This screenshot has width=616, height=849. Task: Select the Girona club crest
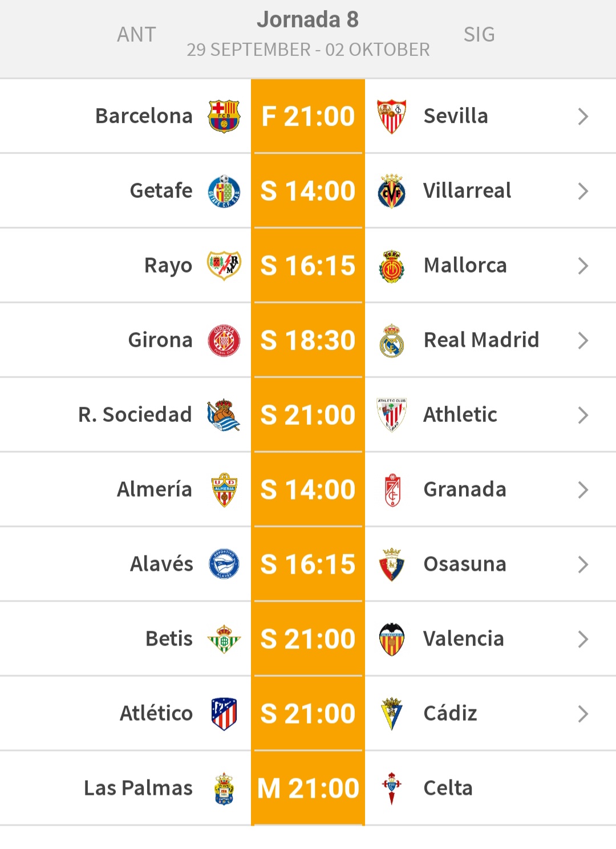224,340
